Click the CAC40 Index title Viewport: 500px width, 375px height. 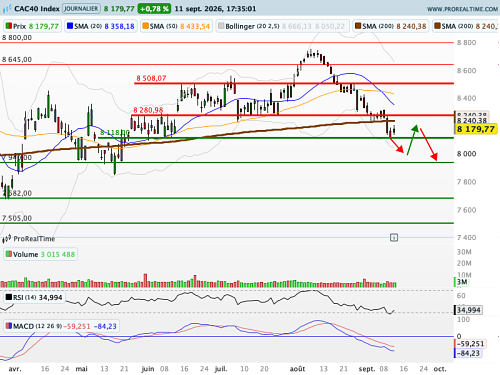37,9
